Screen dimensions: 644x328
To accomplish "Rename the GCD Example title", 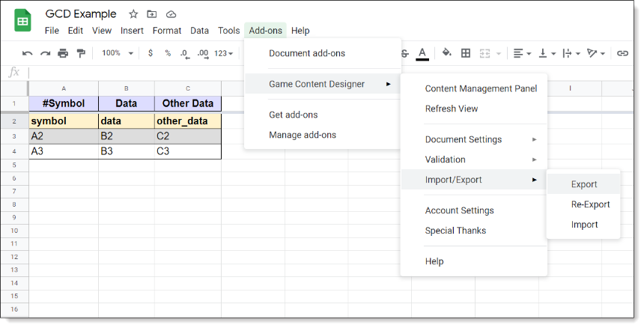I will tap(81, 14).
